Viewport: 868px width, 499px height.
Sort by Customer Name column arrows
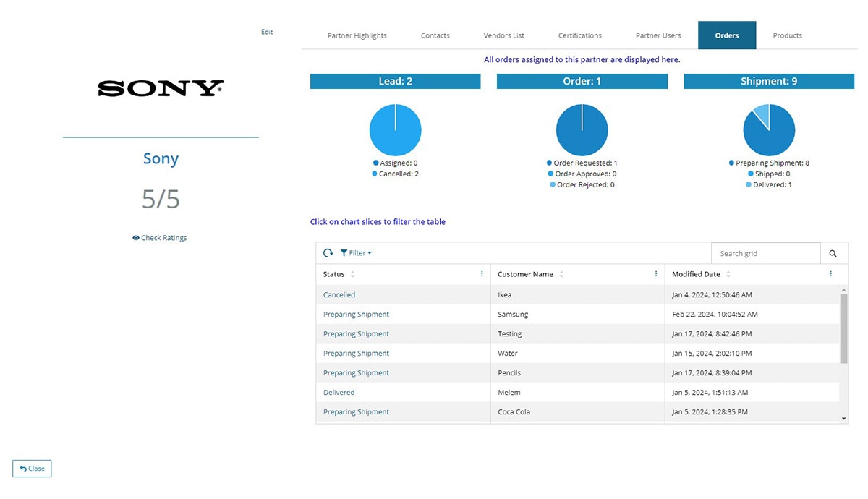pos(561,275)
